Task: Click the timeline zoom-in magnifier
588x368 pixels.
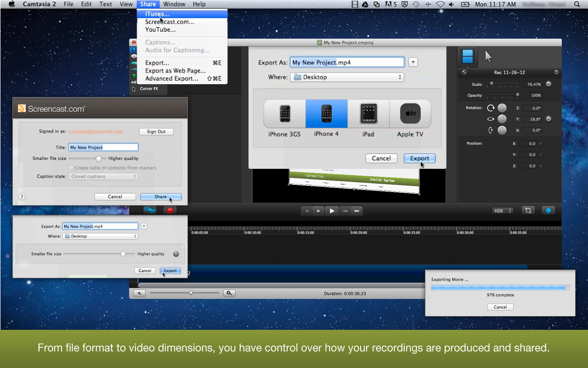Action: [x=229, y=293]
